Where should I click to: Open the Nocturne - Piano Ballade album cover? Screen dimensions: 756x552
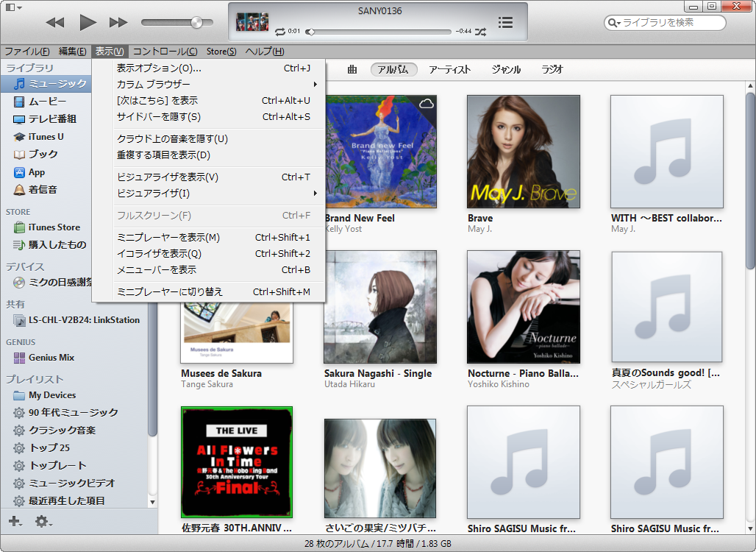pos(524,307)
